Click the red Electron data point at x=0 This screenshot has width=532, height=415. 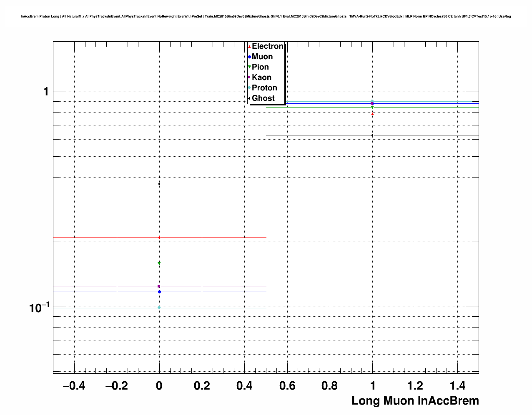tap(159, 237)
